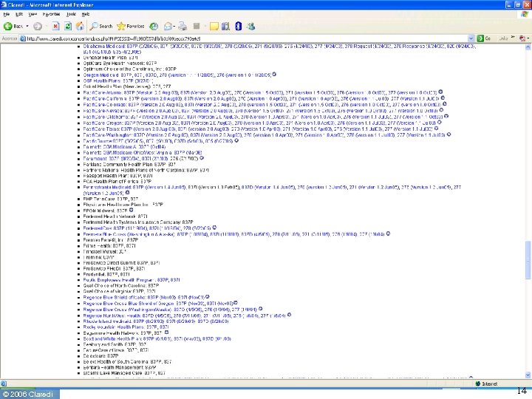Expand the Links toolbar chevron
This screenshot has height=399, width=532.
tap(513, 38)
